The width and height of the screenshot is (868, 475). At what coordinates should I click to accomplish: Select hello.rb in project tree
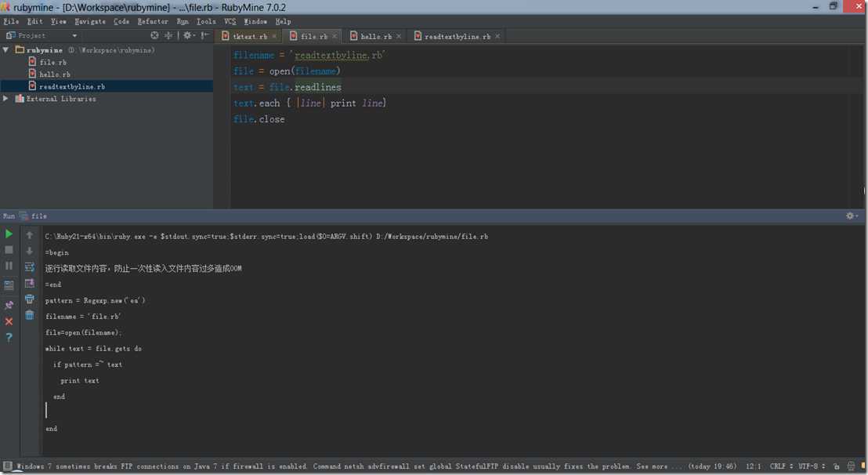[54, 74]
